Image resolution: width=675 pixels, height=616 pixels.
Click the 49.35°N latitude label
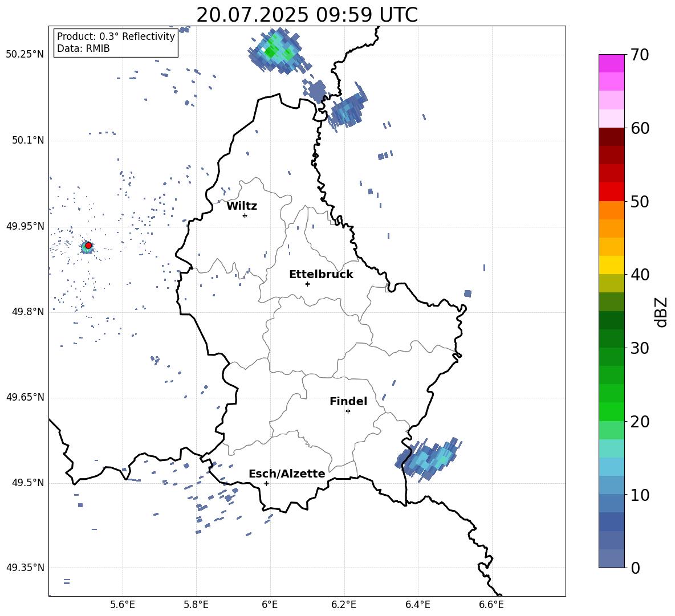(x=25, y=568)
